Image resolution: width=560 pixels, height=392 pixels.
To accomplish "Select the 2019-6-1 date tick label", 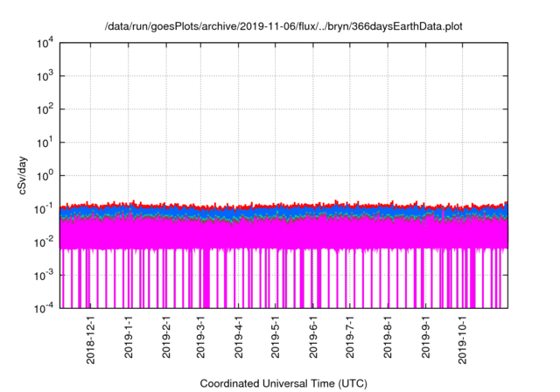I will pos(313,338).
